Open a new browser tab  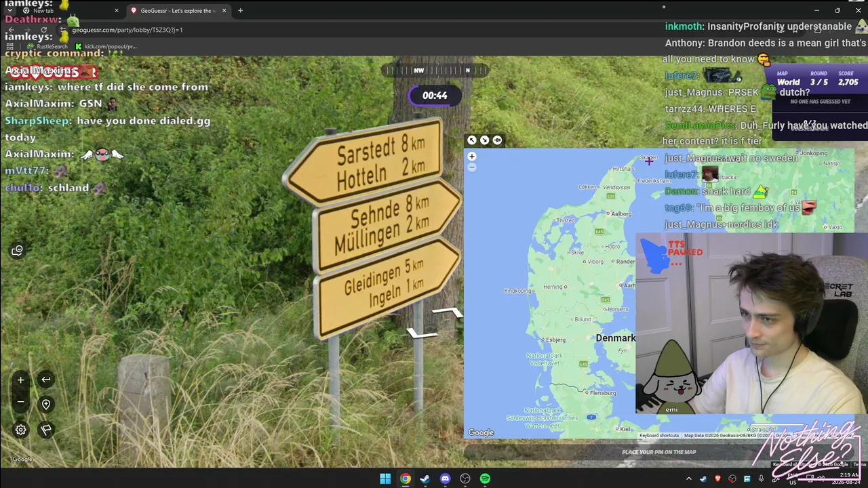[240, 10]
